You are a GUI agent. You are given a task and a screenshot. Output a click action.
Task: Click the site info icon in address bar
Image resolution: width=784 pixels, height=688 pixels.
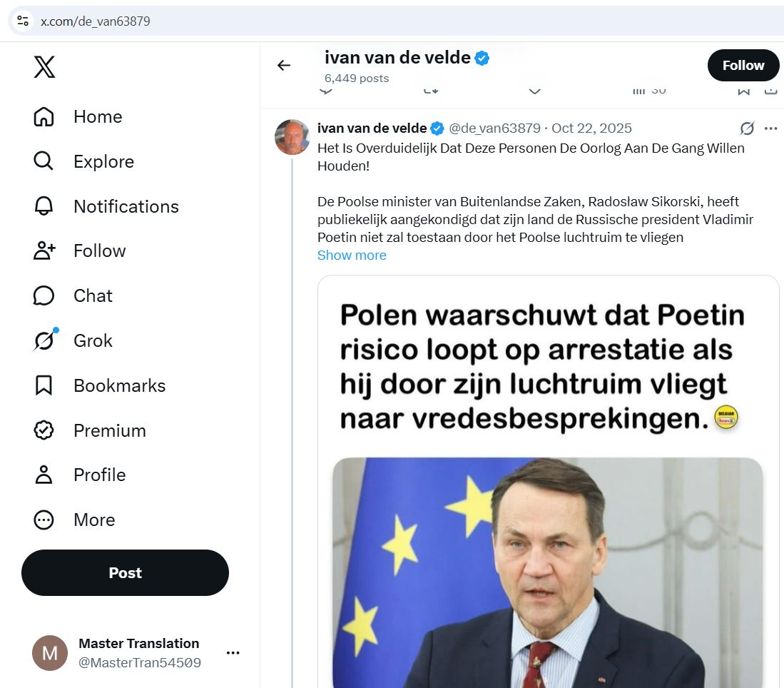23,21
